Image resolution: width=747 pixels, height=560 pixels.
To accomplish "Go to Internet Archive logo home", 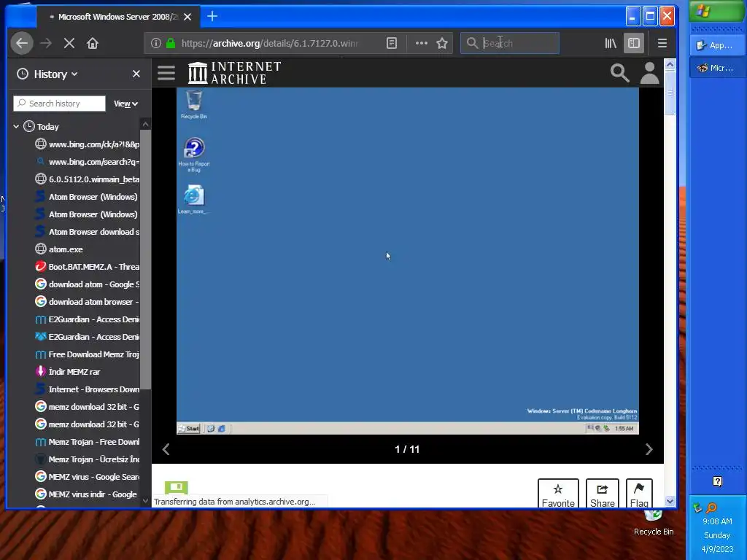I will tap(234, 73).
